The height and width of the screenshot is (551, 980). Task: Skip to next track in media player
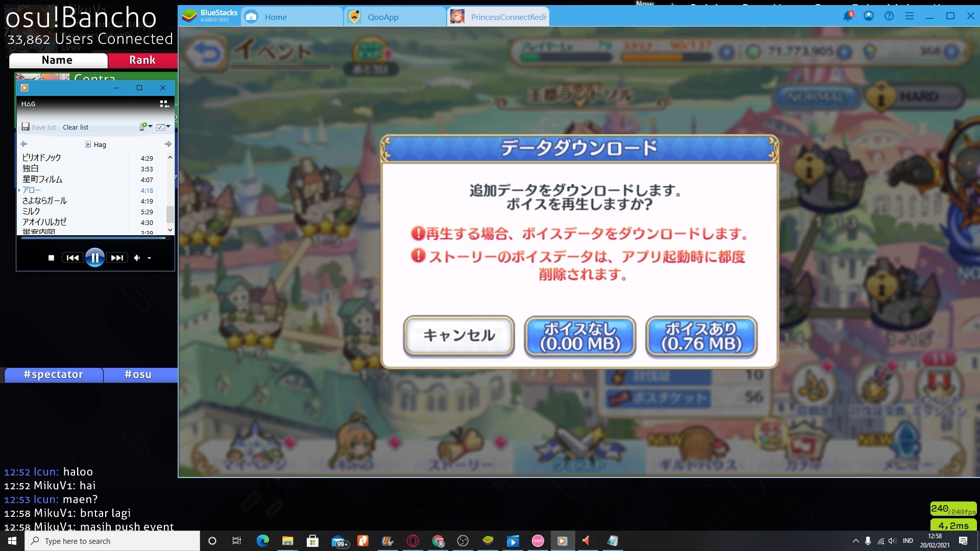(117, 258)
